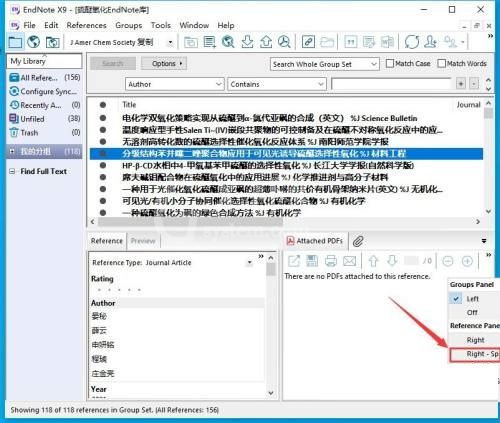500x423 pixels.
Task: Open the Tools menu
Action: pos(161,25)
